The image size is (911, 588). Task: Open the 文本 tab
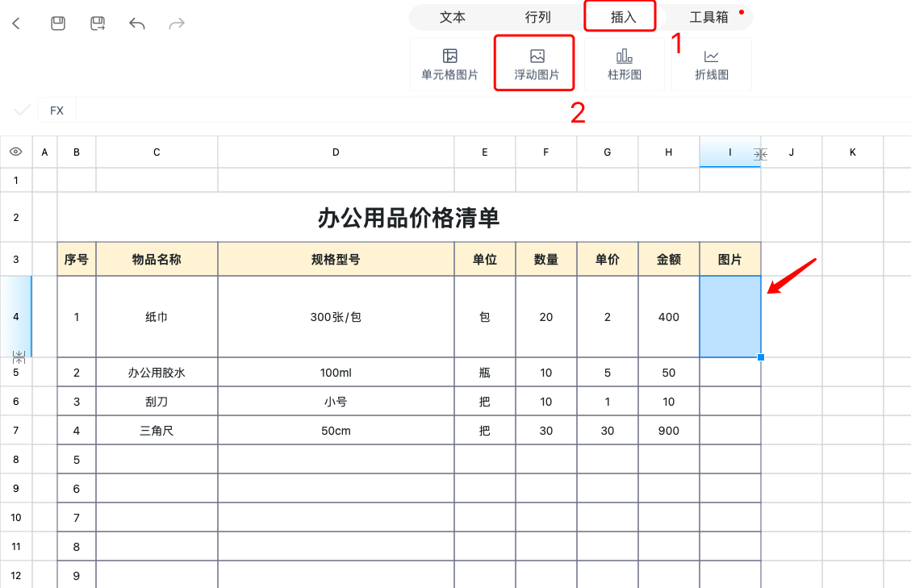[452, 18]
